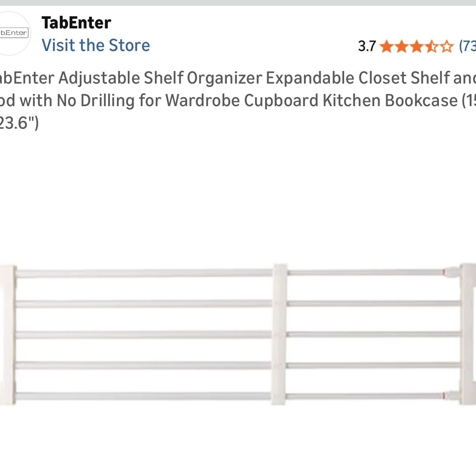476x476 pixels.
Task: Click the third filled orange star
Action: [417, 46]
